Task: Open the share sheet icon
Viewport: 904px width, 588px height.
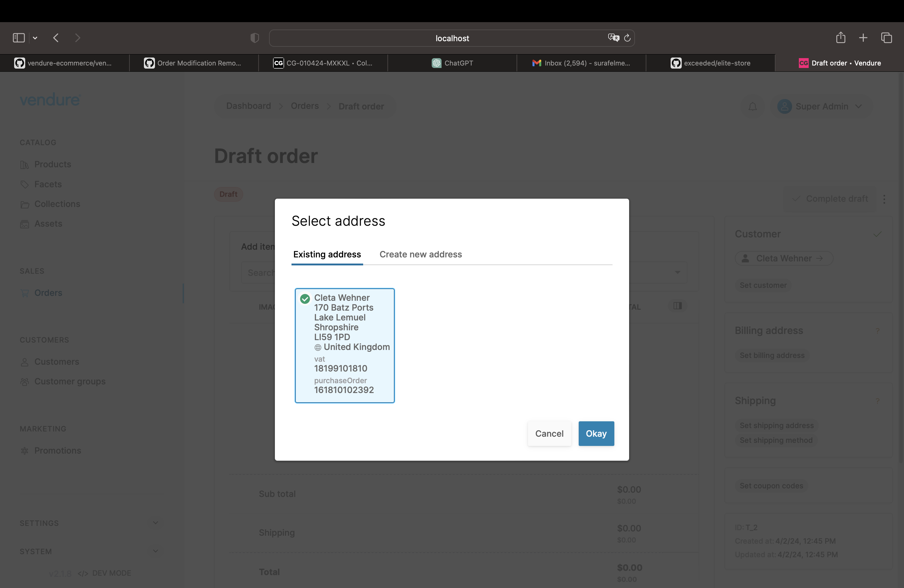Action: (841, 38)
